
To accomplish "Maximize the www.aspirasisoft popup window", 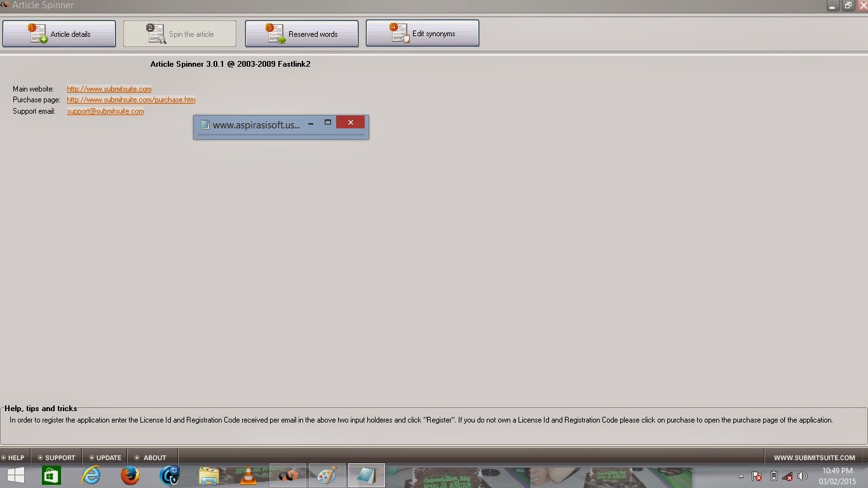I will click(x=328, y=123).
